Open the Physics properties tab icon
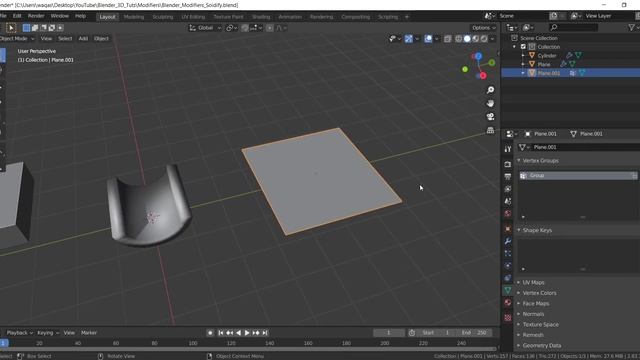 pos(507,266)
